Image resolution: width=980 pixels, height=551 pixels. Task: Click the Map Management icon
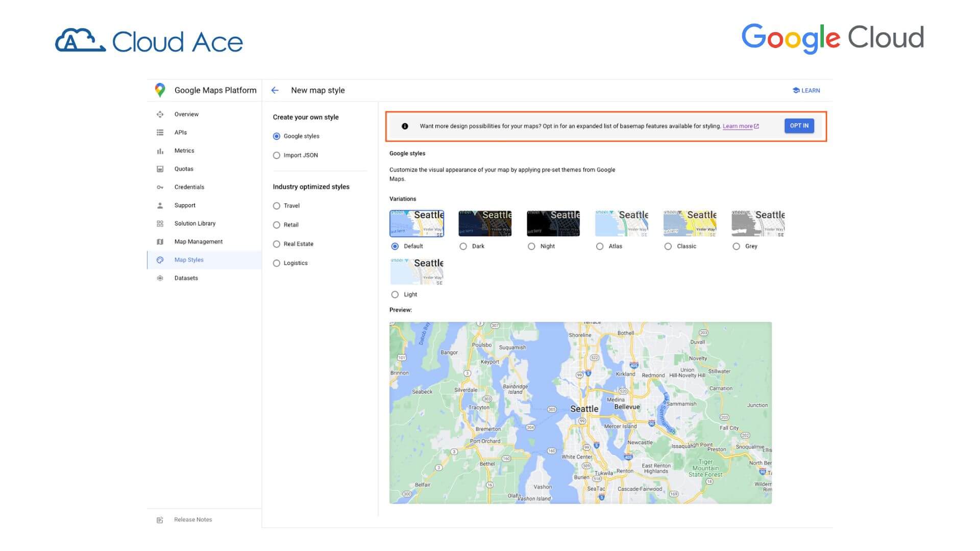coord(160,242)
